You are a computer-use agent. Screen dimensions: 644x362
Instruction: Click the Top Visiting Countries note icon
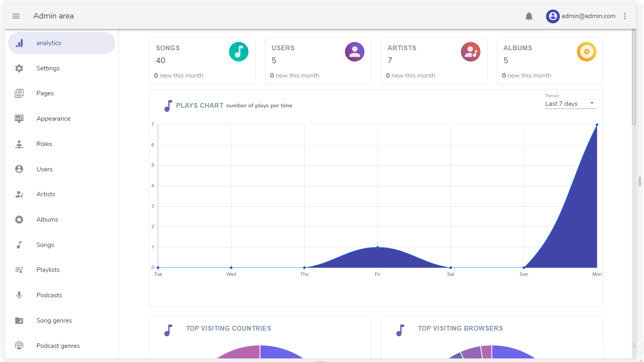[168, 330]
